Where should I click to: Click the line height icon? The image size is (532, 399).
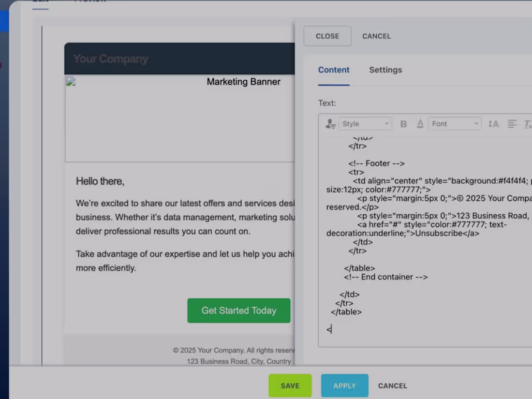(493, 124)
